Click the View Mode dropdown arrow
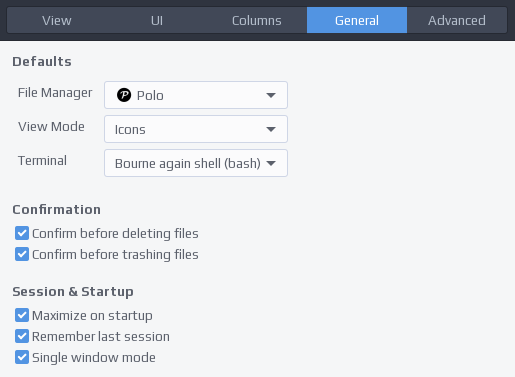 point(271,129)
